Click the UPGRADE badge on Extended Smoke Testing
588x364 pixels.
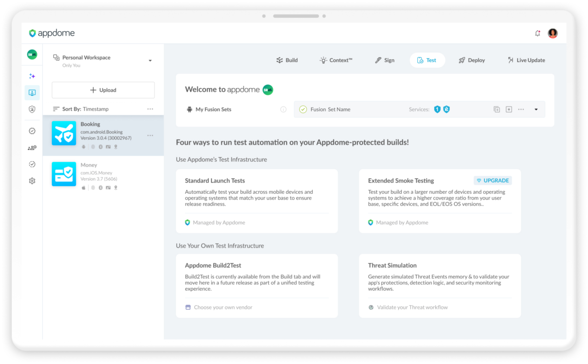click(493, 180)
